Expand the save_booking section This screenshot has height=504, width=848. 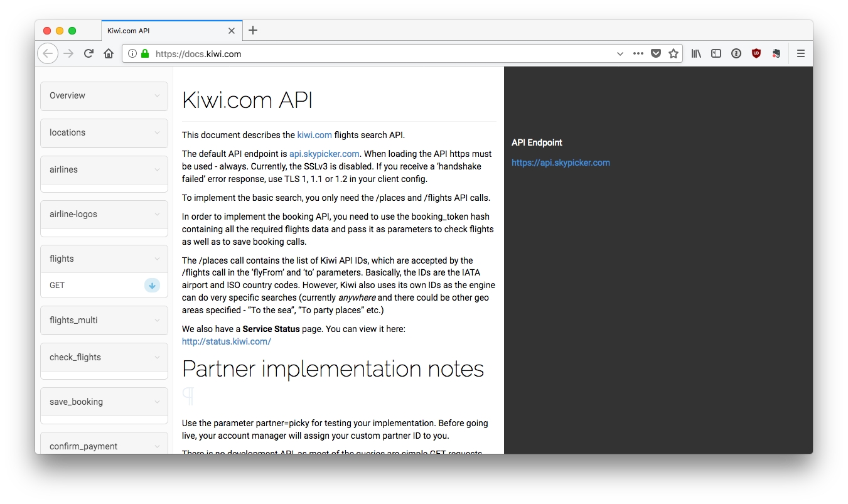(104, 402)
